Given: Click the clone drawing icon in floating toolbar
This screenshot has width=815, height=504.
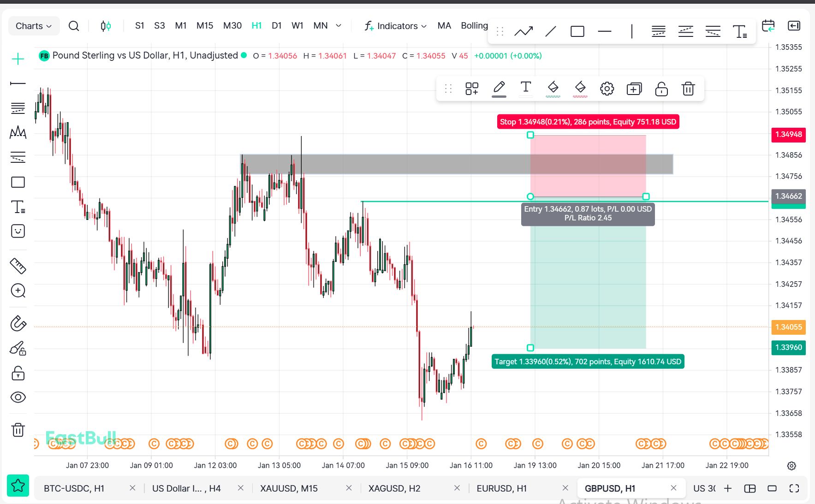Looking at the screenshot, I should [634, 89].
